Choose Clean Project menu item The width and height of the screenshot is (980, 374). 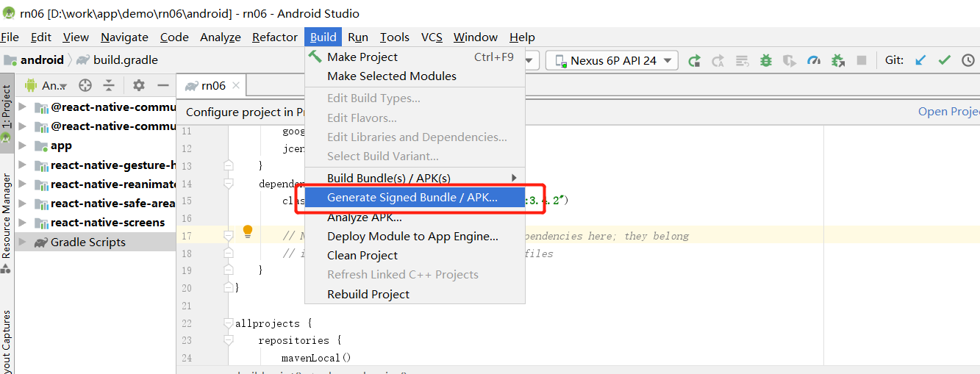415,255
